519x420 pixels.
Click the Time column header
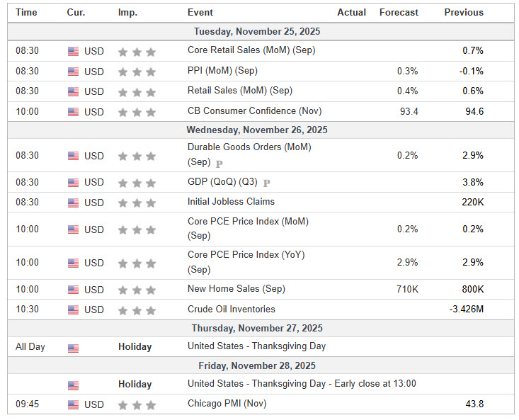point(27,12)
